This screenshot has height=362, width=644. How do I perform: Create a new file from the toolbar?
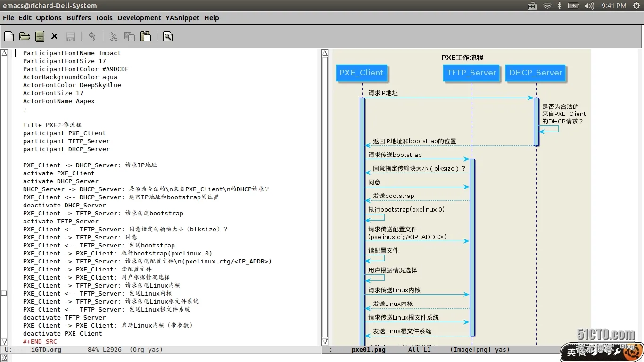coord(9,36)
